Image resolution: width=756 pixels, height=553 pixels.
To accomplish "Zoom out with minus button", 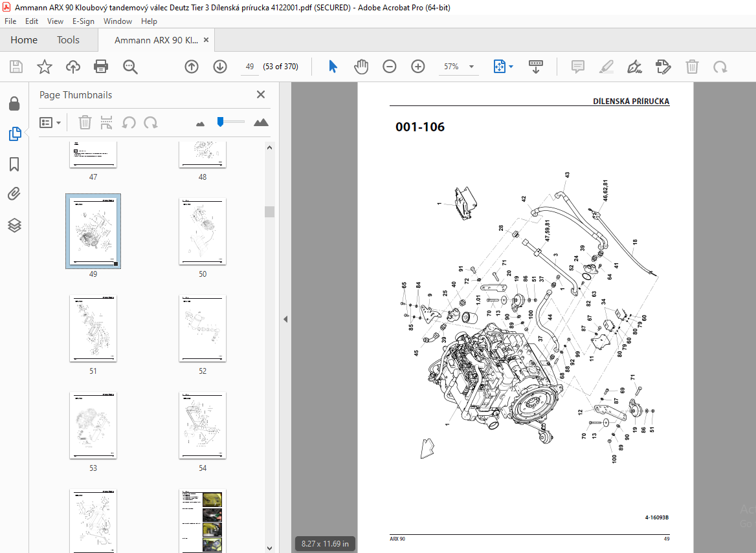I will tap(389, 67).
